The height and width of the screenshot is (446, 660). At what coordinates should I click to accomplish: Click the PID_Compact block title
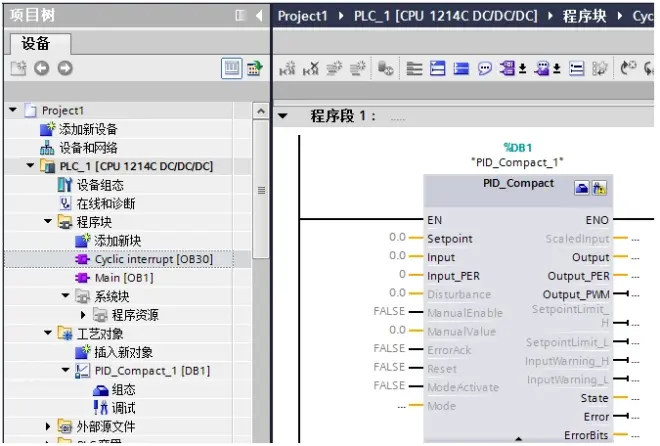(518, 183)
